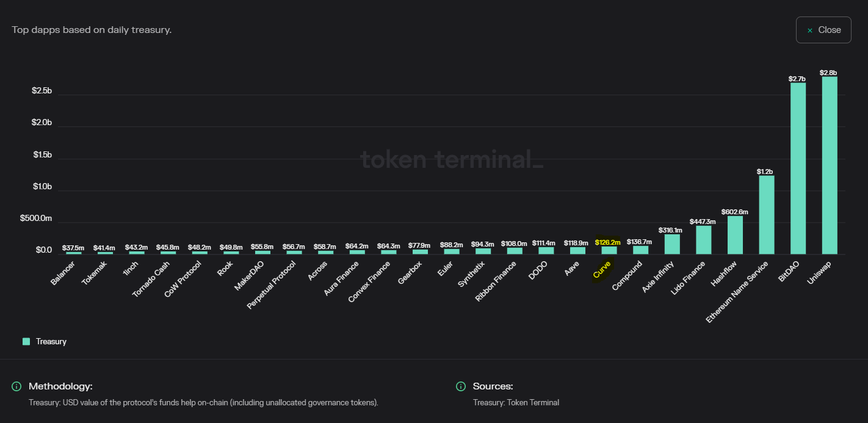Screen dimensions: 868x423
Task: Click the Tornado Cash axis label
Action: 152,279
